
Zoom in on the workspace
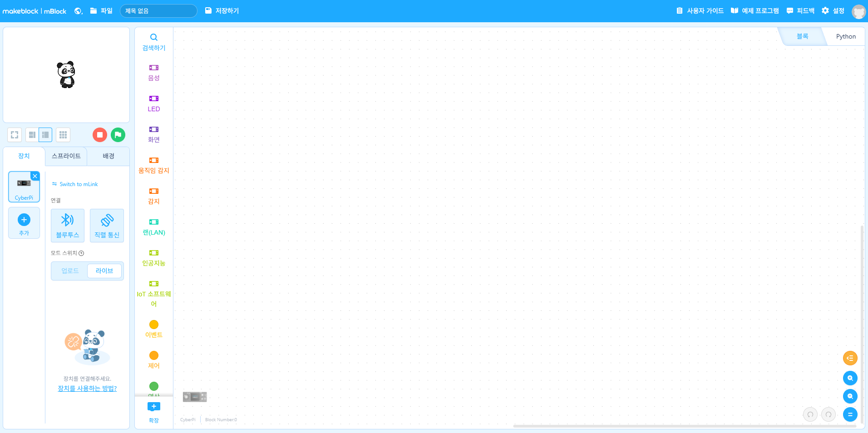(x=850, y=378)
